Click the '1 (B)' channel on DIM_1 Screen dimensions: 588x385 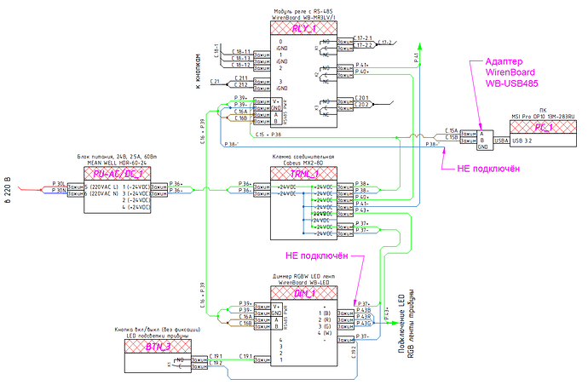[325, 313]
